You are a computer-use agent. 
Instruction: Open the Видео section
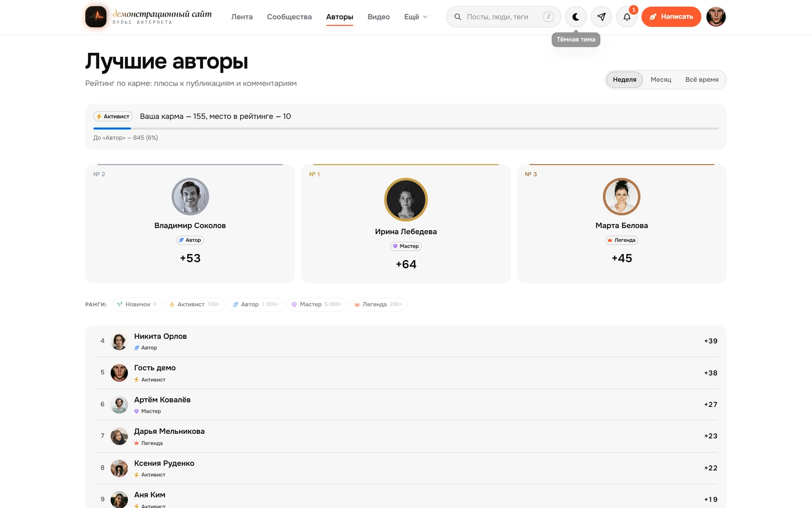tap(379, 17)
